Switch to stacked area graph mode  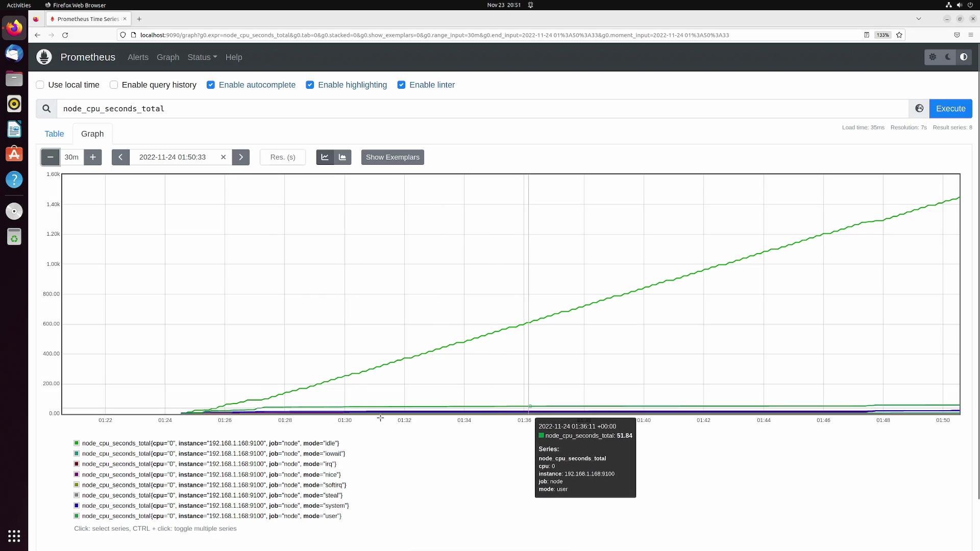point(342,157)
